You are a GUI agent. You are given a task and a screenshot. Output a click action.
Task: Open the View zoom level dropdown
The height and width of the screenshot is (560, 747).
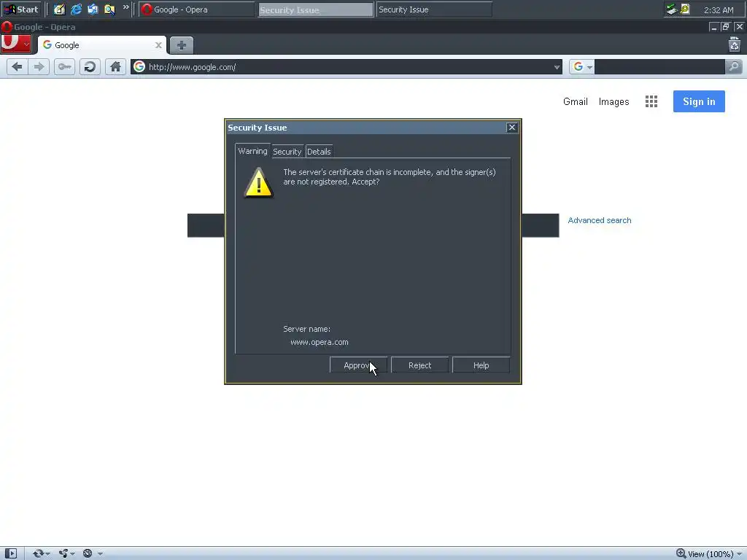tap(740, 554)
